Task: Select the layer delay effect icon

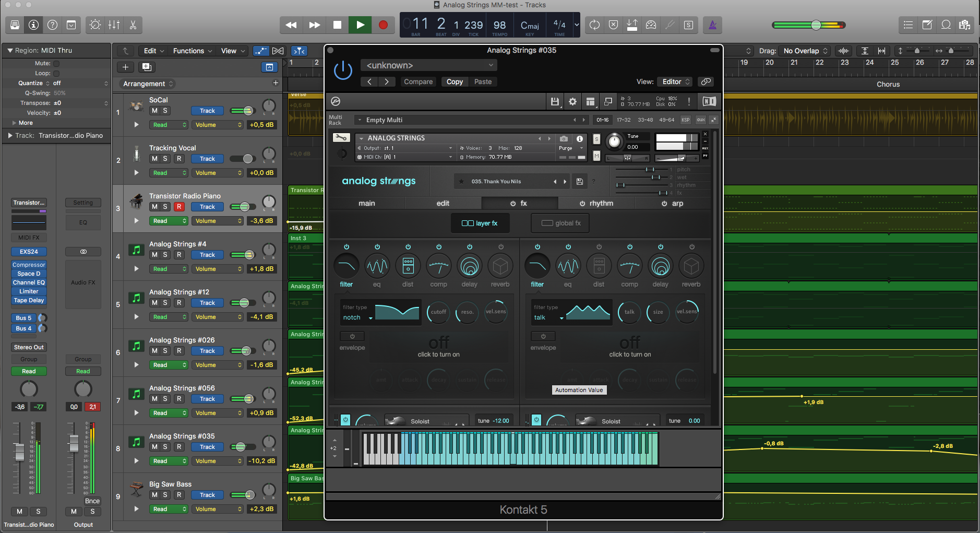Action: tap(470, 266)
